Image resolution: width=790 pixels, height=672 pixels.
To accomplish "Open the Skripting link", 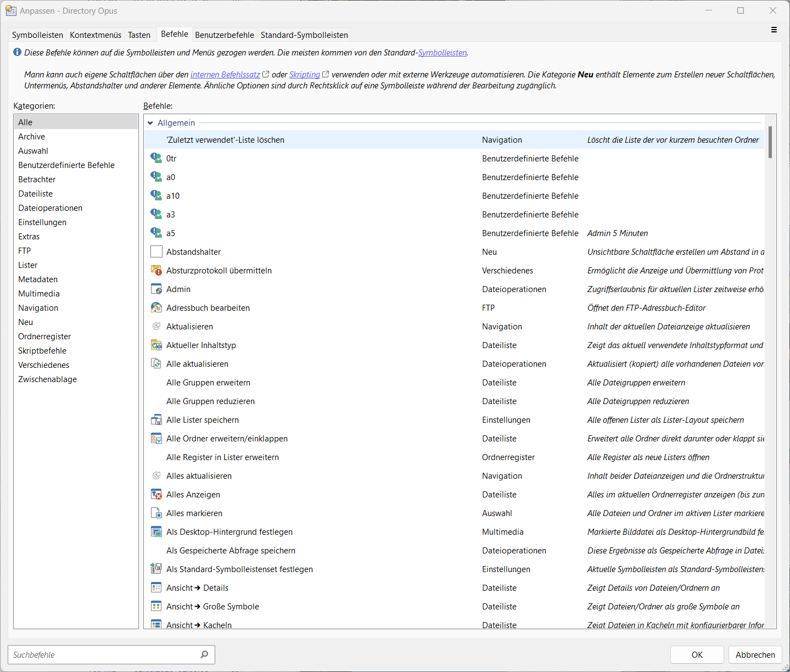I will point(305,75).
